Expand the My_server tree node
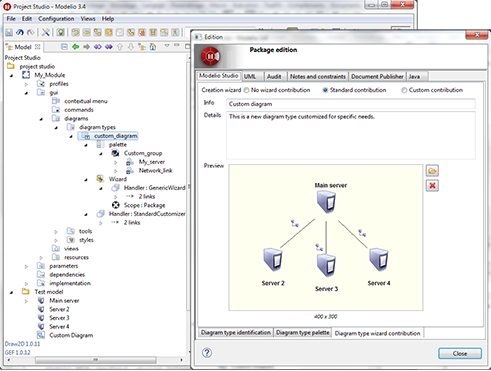The height and width of the screenshot is (371, 491). point(116,162)
